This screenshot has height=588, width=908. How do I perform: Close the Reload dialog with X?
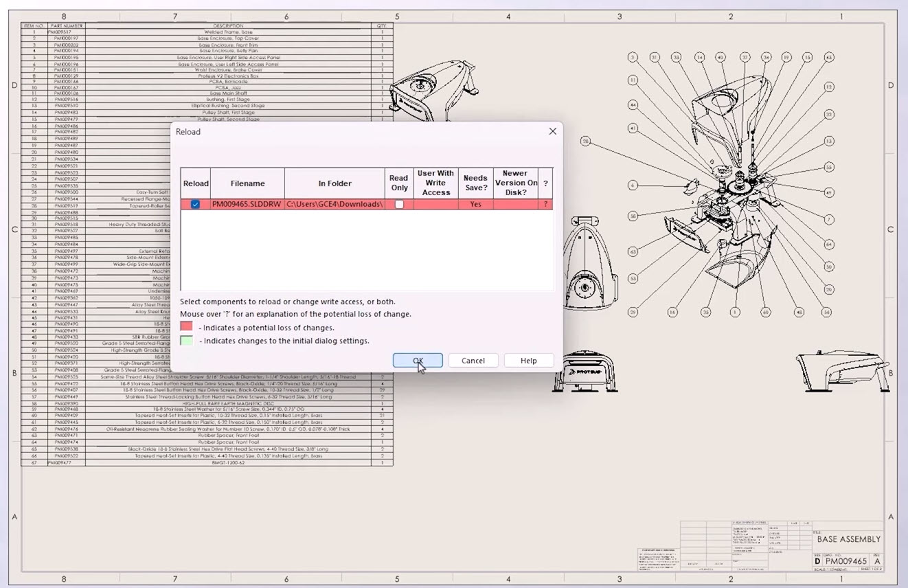coord(552,131)
